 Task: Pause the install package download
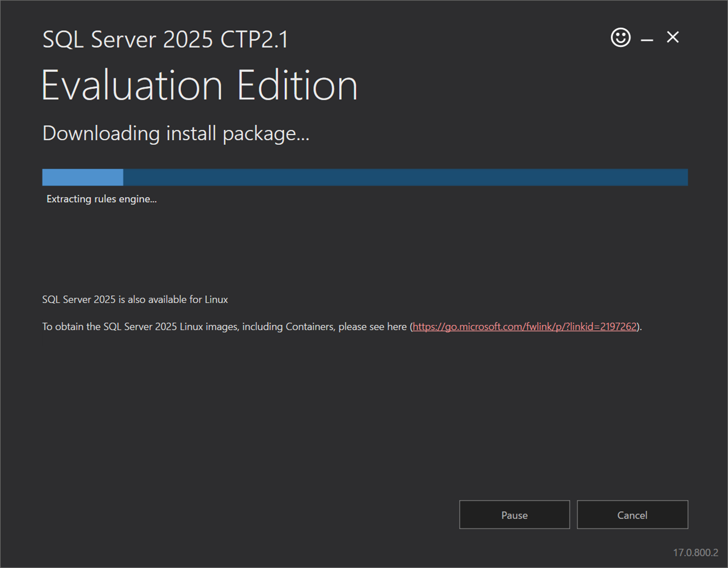(x=514, y=515)
